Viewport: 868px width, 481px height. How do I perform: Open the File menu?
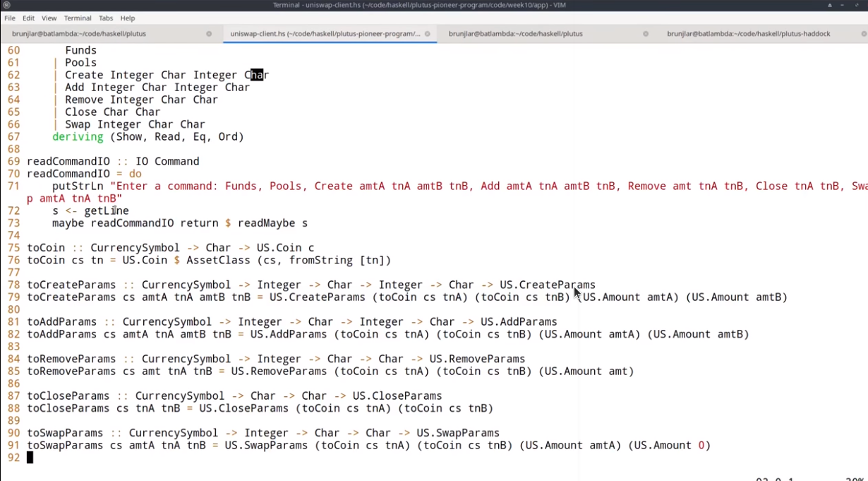tap(10, 18)
